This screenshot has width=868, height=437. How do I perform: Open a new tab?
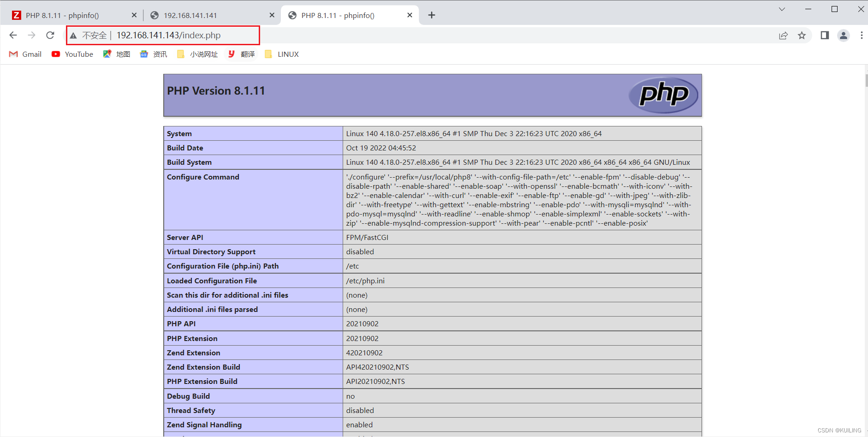432,15
